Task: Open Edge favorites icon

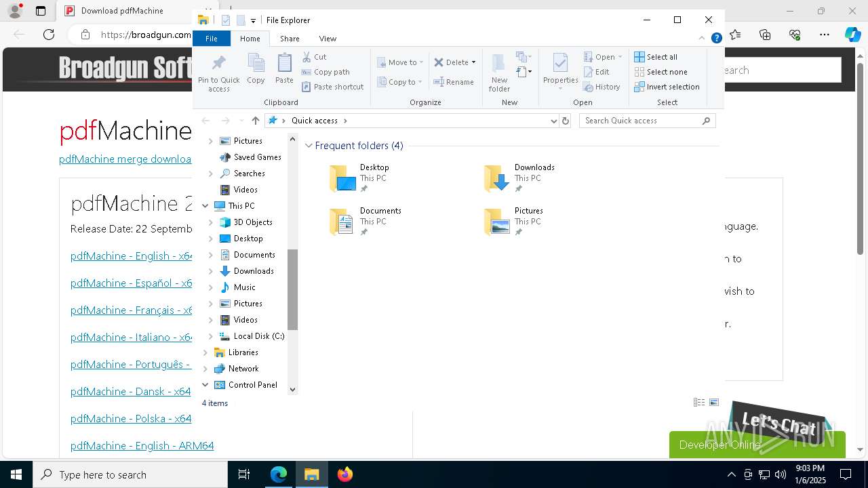Action: pyautogui.click(x=735, y=35)
